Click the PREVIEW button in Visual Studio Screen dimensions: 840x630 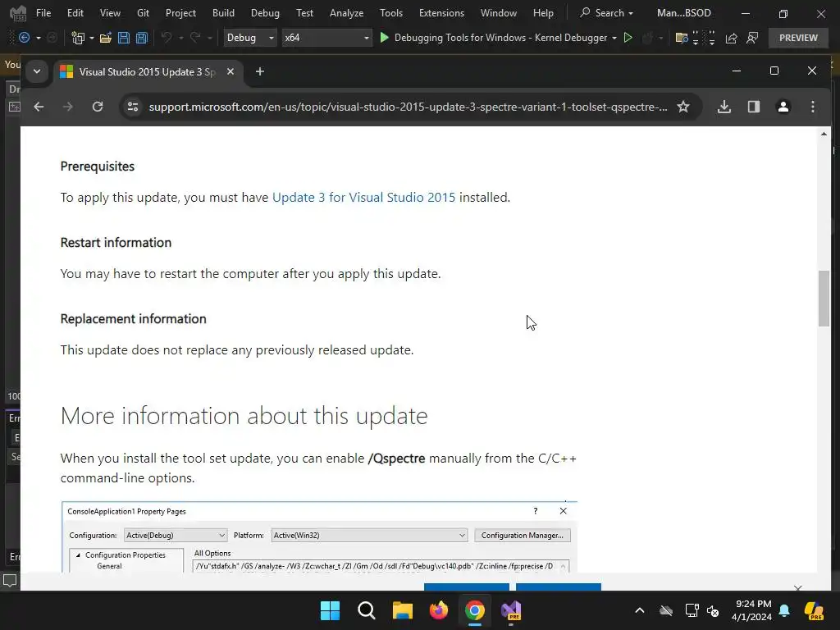[798, 38]
